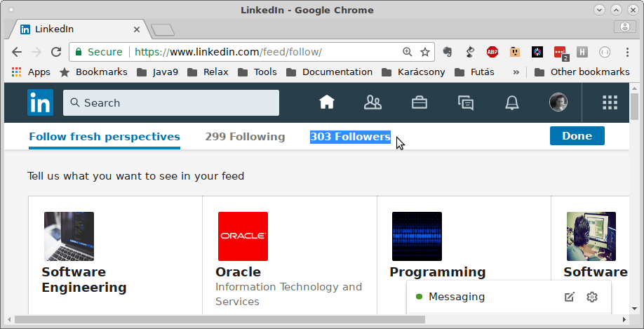Image resolution: width=644 pixels, height=329 pixels.
Task: Click 'Tell us what you want to see' text
Action: (x=135, y=176)
